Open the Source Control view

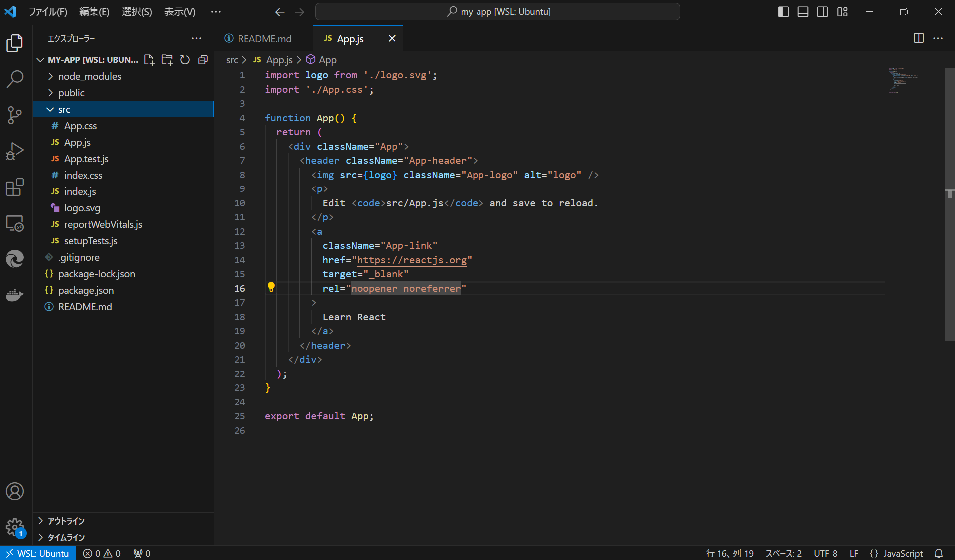tap(15, 115)
